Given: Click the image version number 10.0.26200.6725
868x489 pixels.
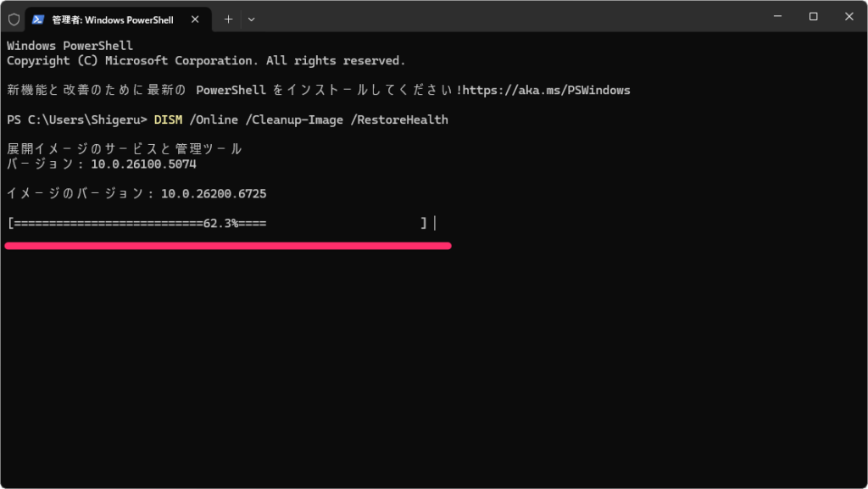Looking at the screenshot, I should click(214, 194).
